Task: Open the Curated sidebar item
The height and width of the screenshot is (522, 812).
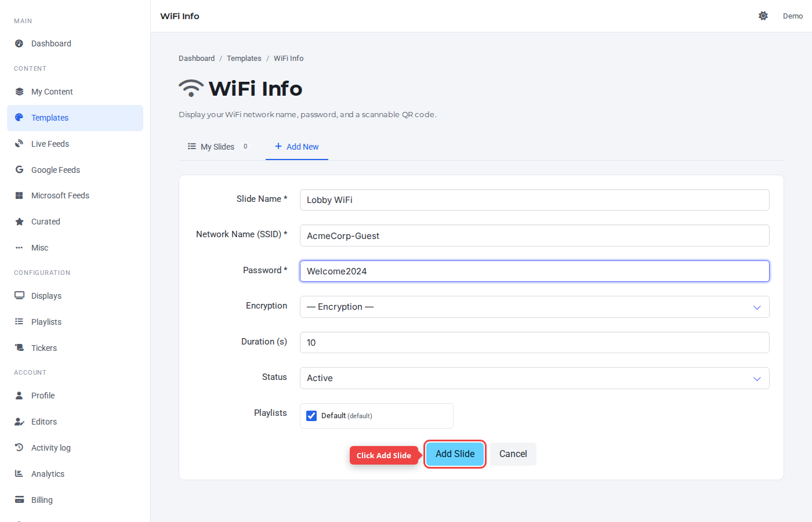Action: point(75,222)
